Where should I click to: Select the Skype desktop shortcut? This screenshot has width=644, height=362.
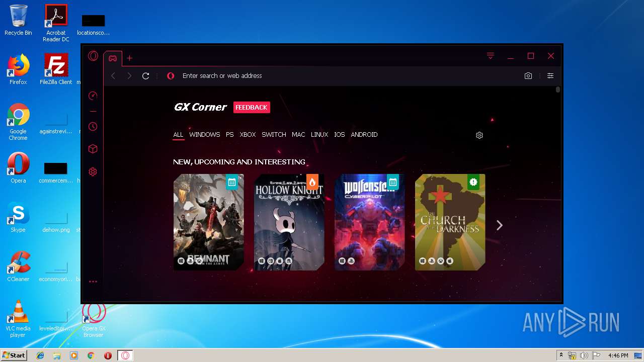click(x=18, y=217)
